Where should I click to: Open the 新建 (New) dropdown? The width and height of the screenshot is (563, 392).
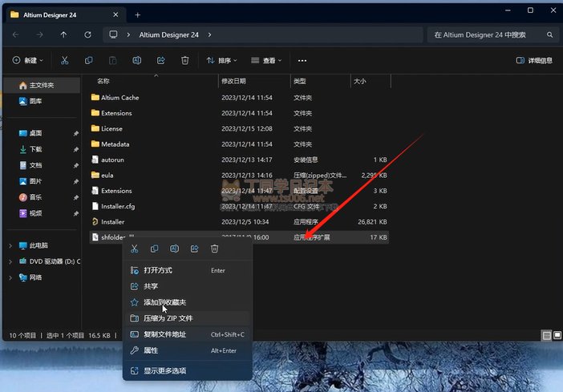coord(28,60)
